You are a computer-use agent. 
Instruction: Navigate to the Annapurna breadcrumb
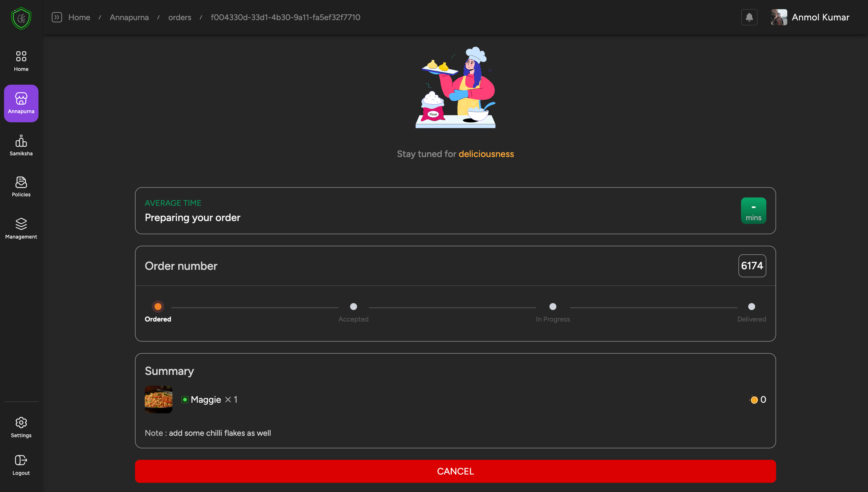point(129,17)
